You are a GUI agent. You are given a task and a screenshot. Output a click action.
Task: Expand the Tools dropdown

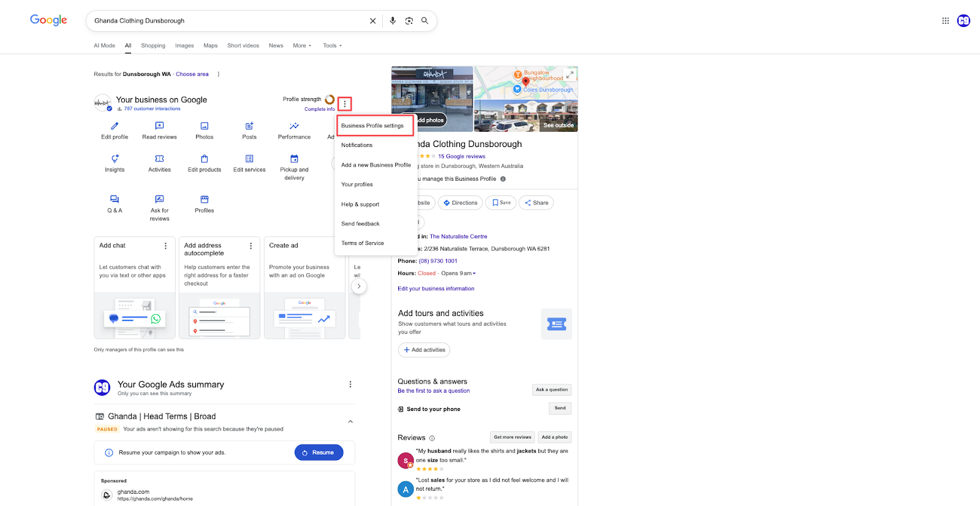[333, 45]
